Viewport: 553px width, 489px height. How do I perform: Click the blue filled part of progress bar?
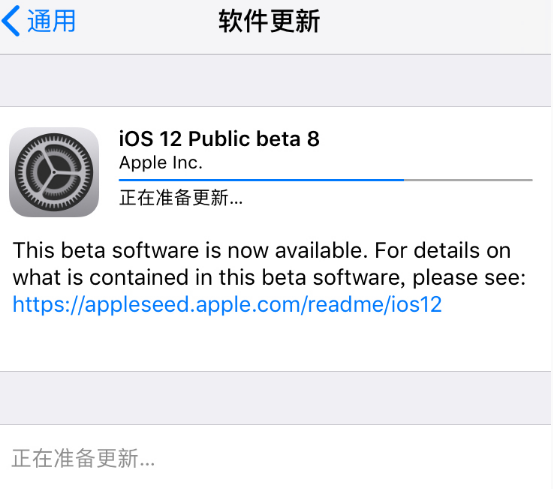tap(261, 180)
